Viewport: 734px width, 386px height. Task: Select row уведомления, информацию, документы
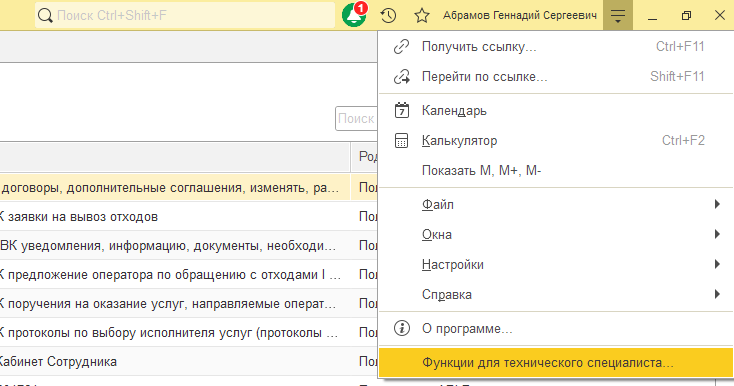point(189,246)
